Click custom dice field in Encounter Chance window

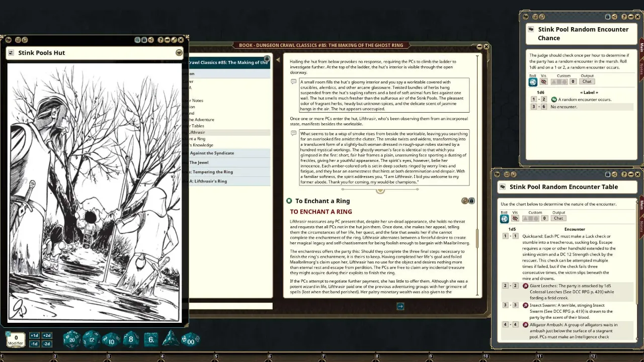559,81
